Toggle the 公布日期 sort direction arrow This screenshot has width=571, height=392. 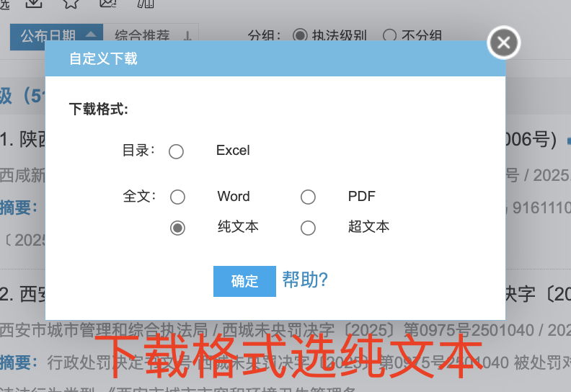click(90, 35)
